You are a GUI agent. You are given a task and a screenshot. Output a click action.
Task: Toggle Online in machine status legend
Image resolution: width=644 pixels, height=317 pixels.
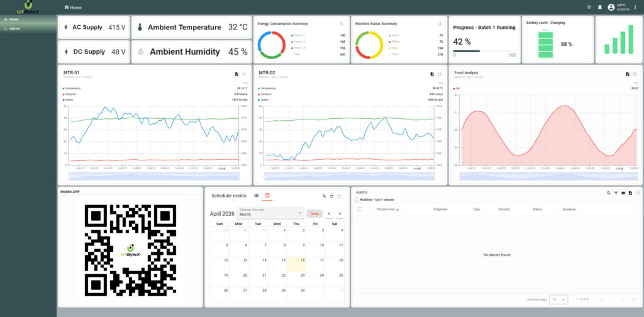[394, 36]
